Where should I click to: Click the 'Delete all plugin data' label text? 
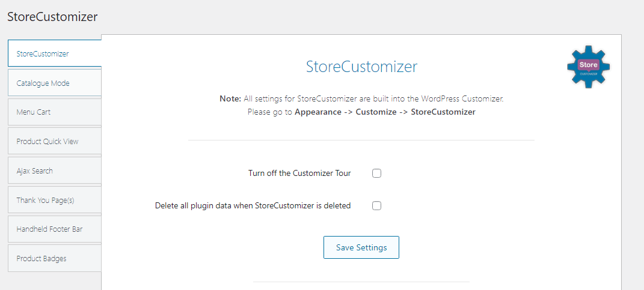pyautogui.click(x=253, y=206)
